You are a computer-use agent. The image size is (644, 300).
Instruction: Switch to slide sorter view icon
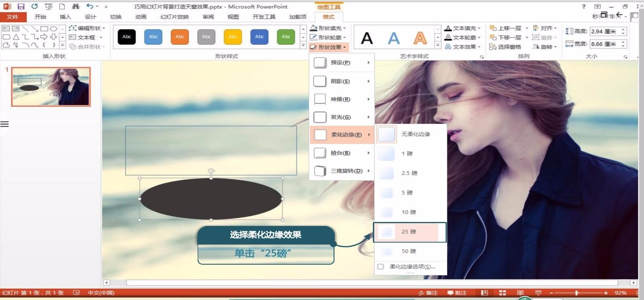[x=502, y=293]
